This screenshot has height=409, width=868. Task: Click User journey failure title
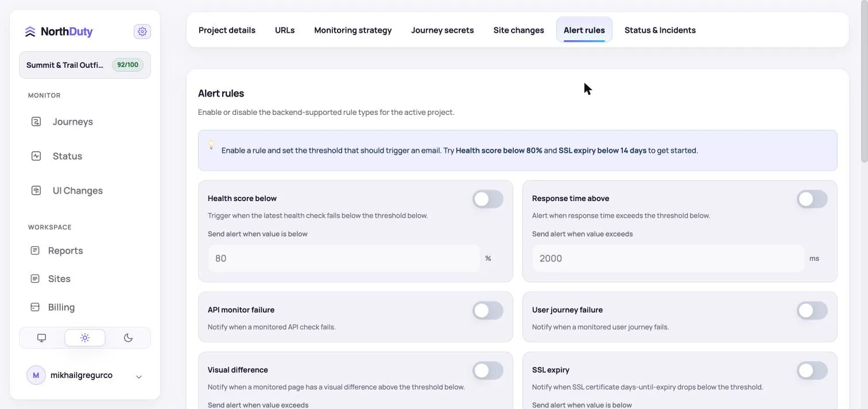pyautogui.click(x=567, y=310)
